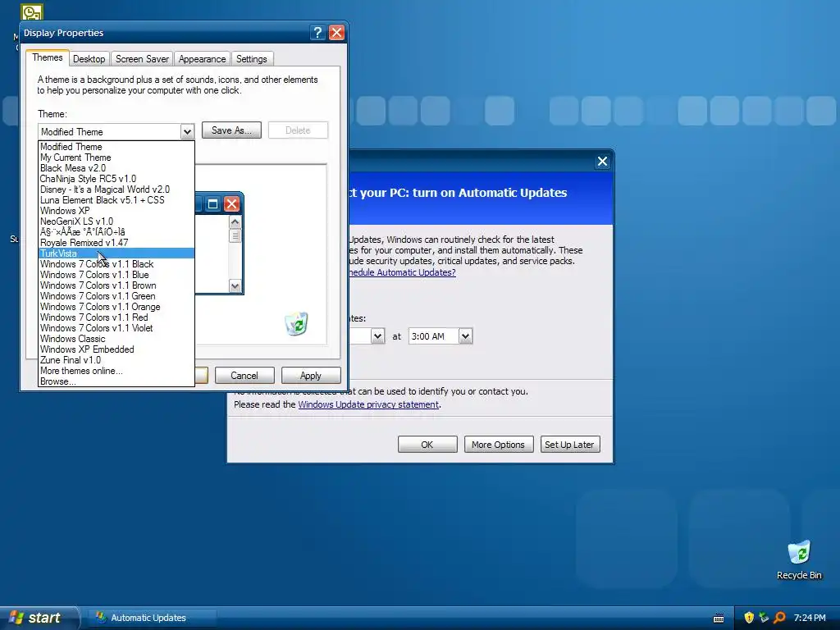Viewport: 840px width, 630px height.
Task: Choose Windows 7 Colors v1.1 Black
Action: (x=116, y=264)
